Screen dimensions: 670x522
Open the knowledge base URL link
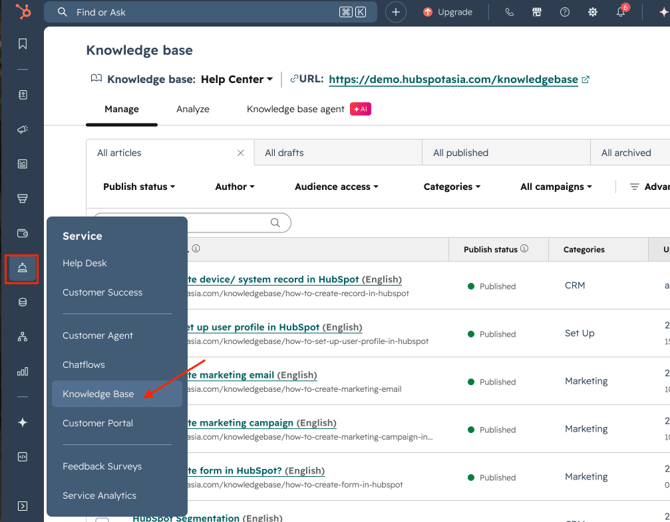click(453, 79)
